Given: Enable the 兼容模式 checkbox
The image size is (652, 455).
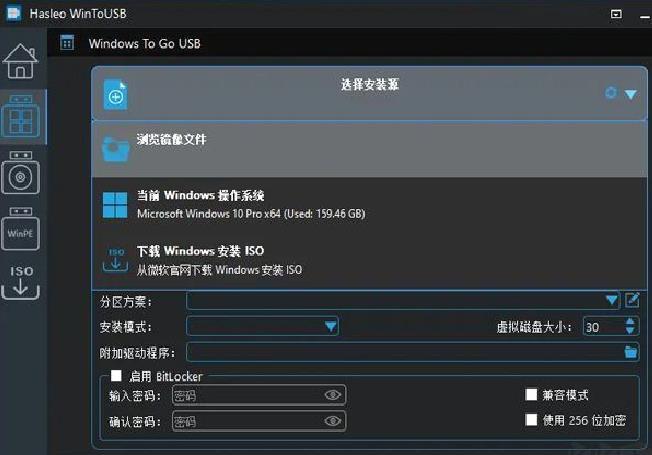Looking at the screenshot, I should [531, 394].
